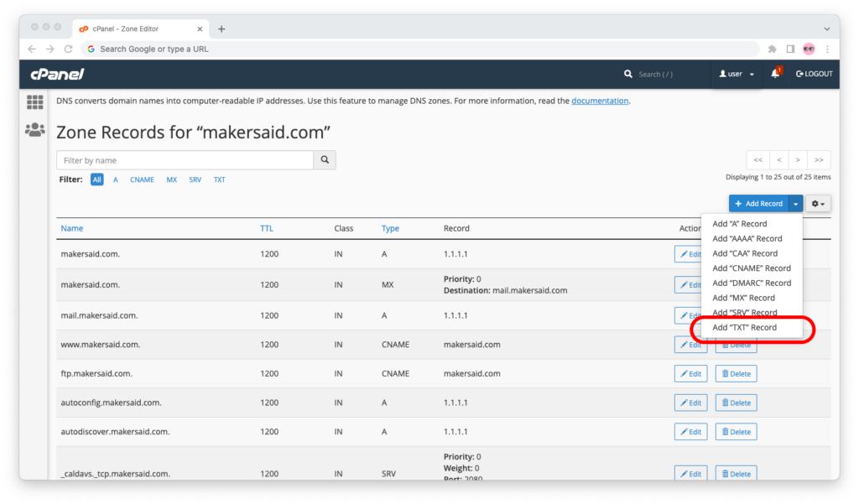Select Add "DMARC" Record

(x=752, y=283)
